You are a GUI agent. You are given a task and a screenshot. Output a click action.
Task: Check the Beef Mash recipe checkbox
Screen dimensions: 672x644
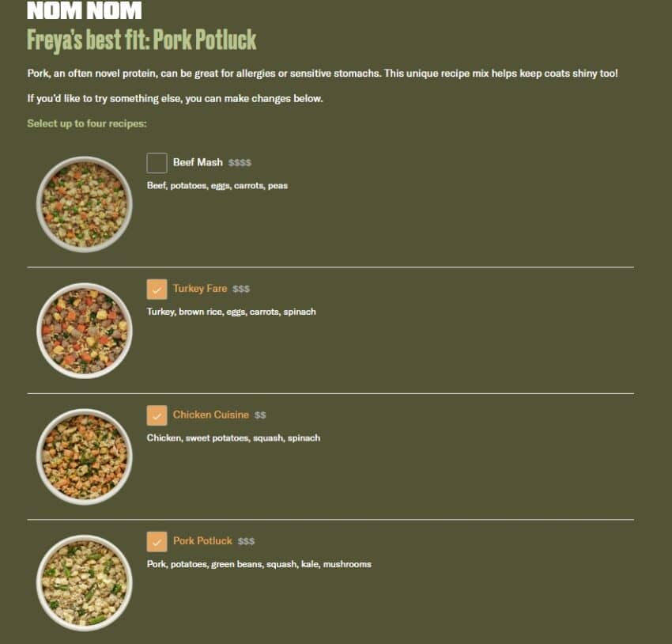[157, 163]
